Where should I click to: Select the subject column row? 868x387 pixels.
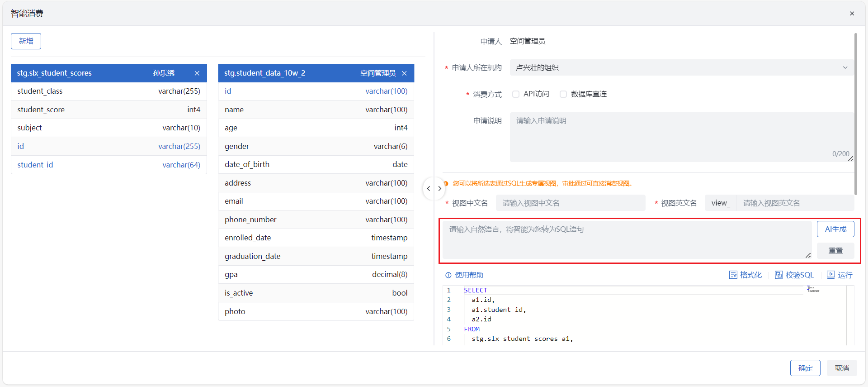pos(109,128)
